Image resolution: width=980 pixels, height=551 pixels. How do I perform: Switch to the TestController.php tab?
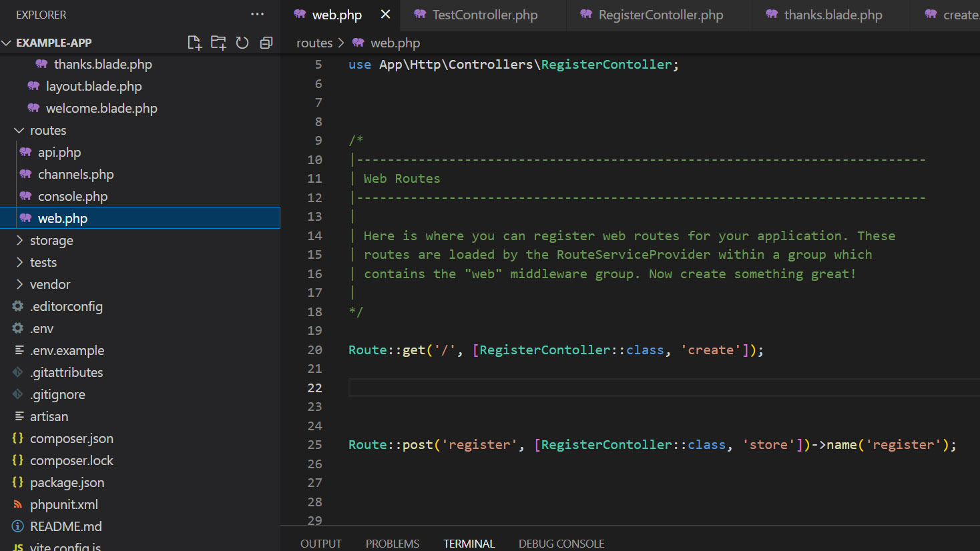point(485,15)
